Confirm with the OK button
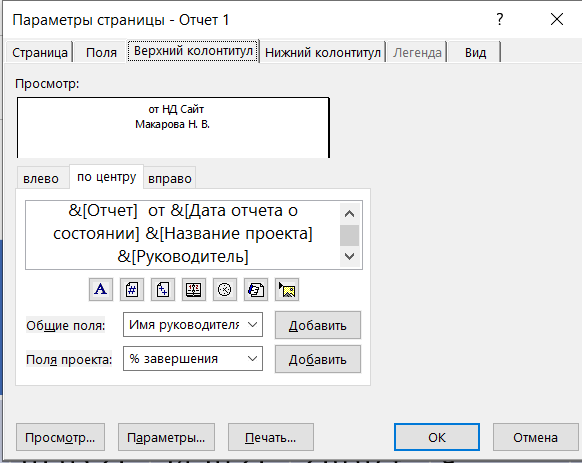This screenshot has width=582, height=463. pos(437,437)
